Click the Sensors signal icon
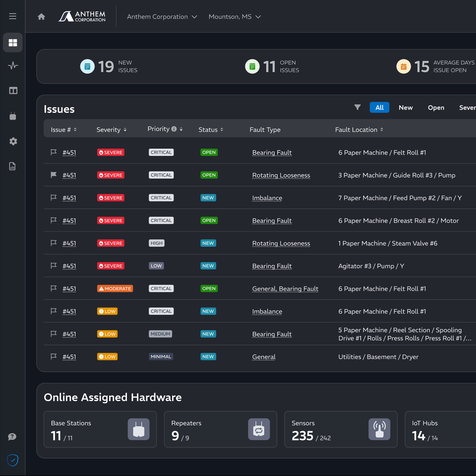The height and width of the screenshot is (476, 476). (x=379, y=429)
